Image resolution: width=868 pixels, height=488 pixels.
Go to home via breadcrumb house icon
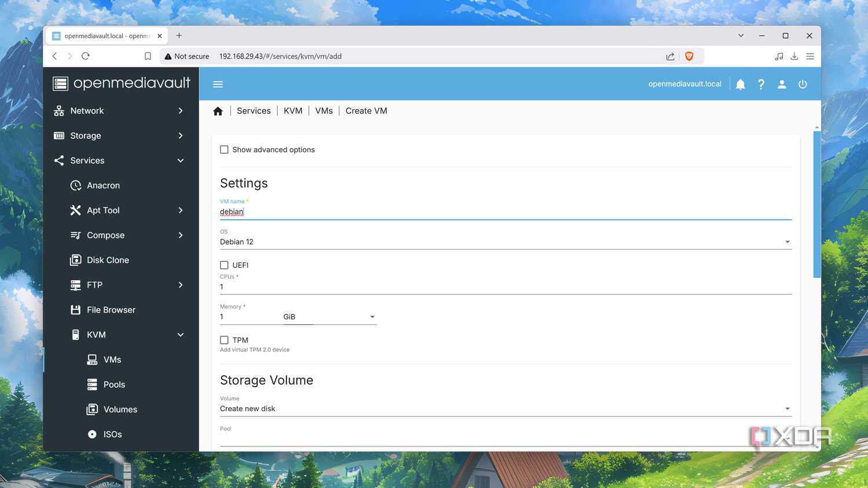point(218,111)
